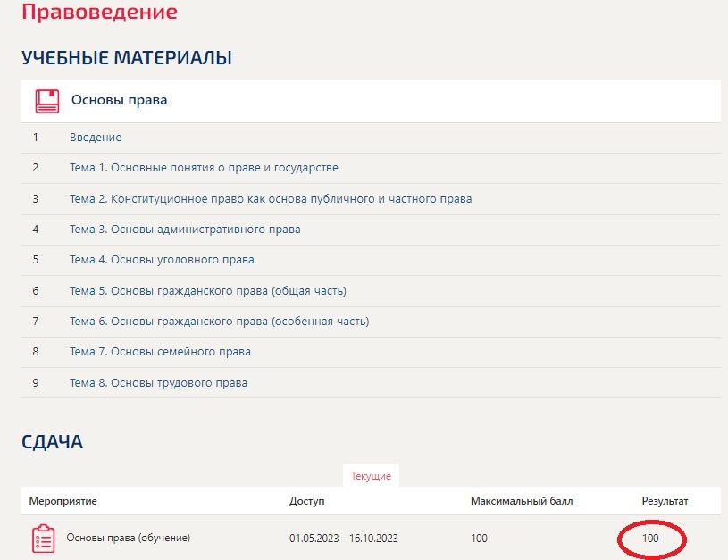728x560 pixels.
Task: Click the circled result score 100
Action: click(x=650, y=539)
